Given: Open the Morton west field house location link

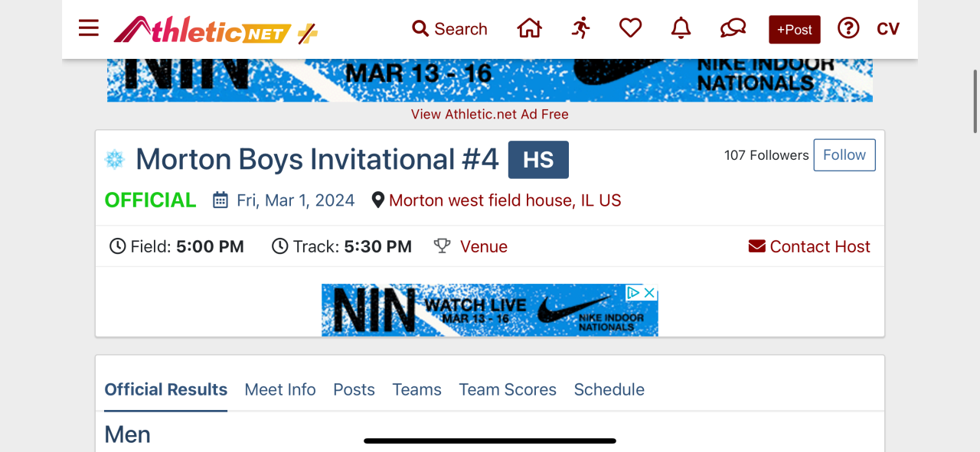Looking at the screenshot, I should [505, 200].
